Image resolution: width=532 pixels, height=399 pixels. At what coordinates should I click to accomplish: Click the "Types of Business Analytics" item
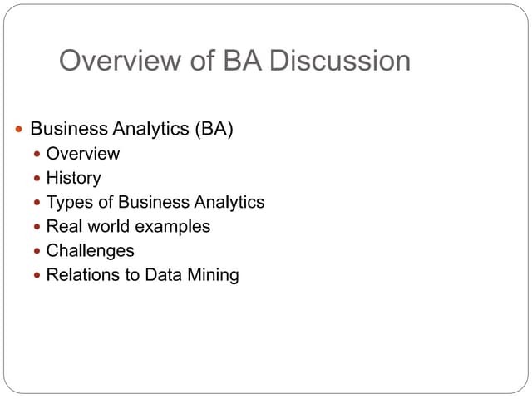tap(155, 202)
